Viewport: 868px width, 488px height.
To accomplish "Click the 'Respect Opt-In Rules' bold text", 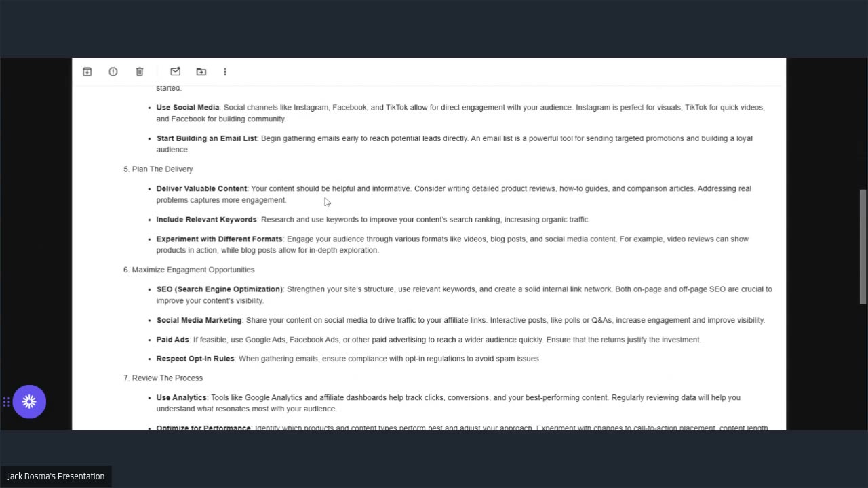I will tap(195, 359).
